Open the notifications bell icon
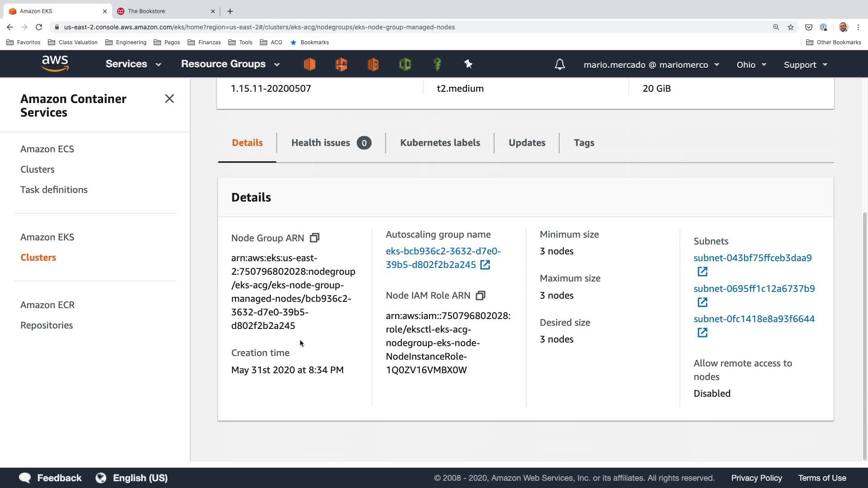Screen dimensions: 868x488 [560, 65]
